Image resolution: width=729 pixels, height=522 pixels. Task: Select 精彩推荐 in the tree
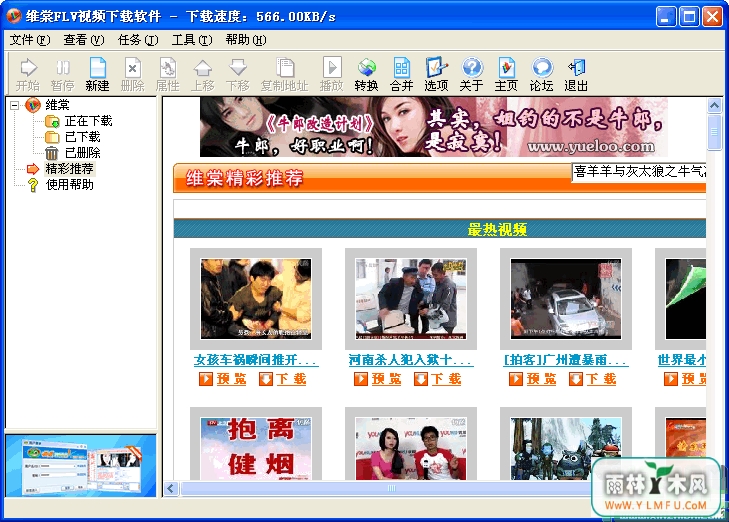[70, 169]
